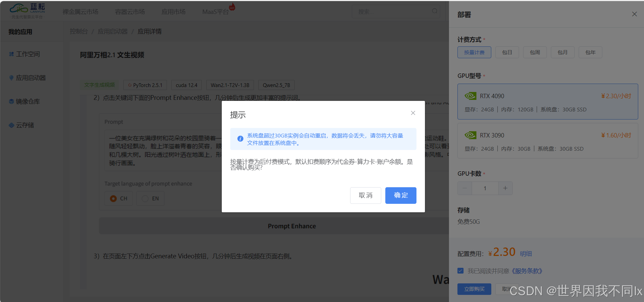644x302 pixels.
Task: Decrease GPU card count with minus
Action: pos(465,188)
